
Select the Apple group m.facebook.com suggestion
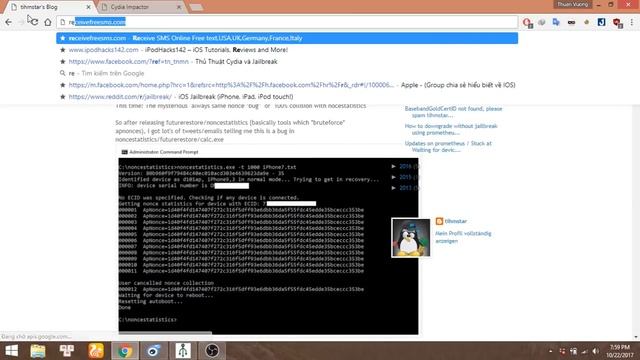click(287, 85)
